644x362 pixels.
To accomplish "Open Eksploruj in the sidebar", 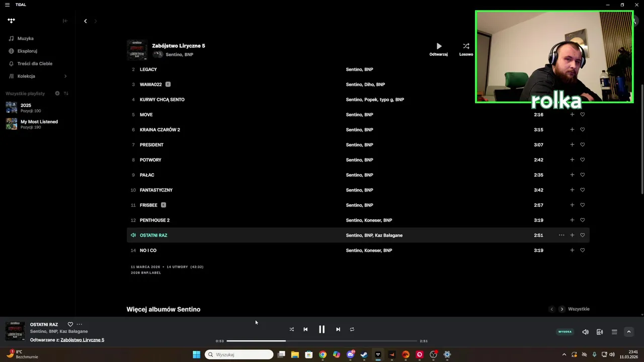I will [27, 51].
